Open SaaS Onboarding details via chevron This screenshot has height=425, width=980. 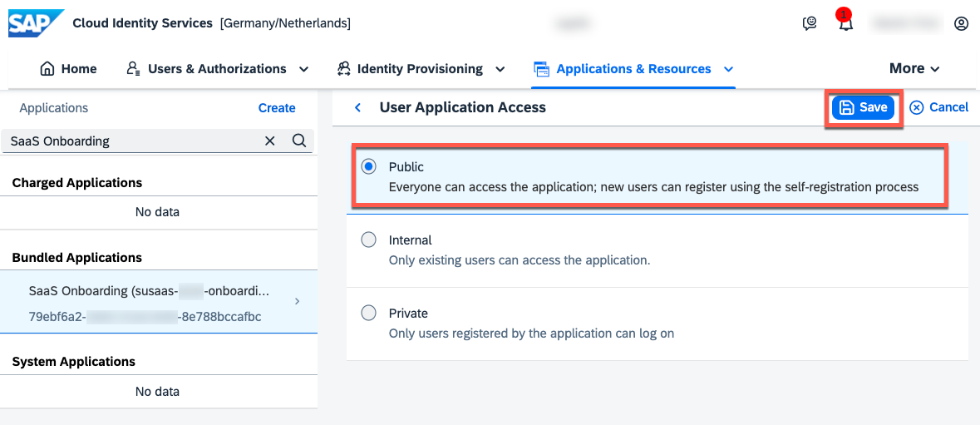297,301
